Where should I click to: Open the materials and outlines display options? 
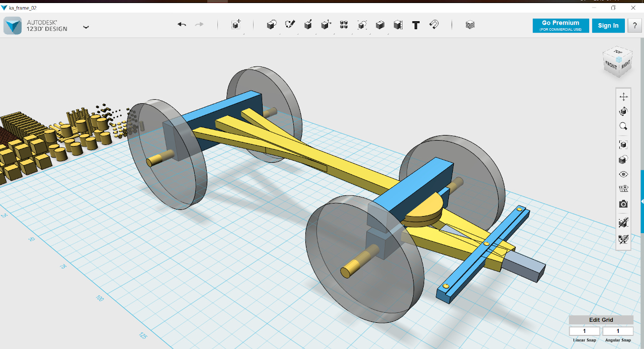click(623, 160)
